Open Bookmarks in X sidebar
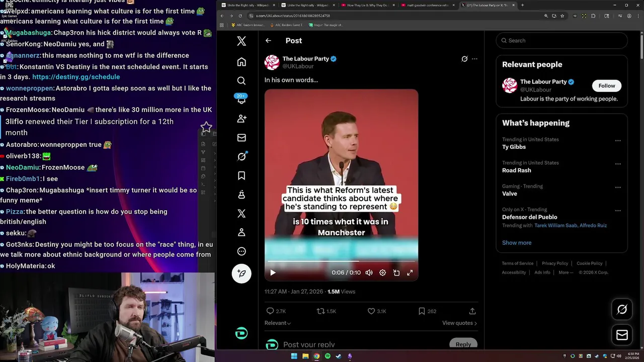644x362 pixels. click(x=242, y=175)
